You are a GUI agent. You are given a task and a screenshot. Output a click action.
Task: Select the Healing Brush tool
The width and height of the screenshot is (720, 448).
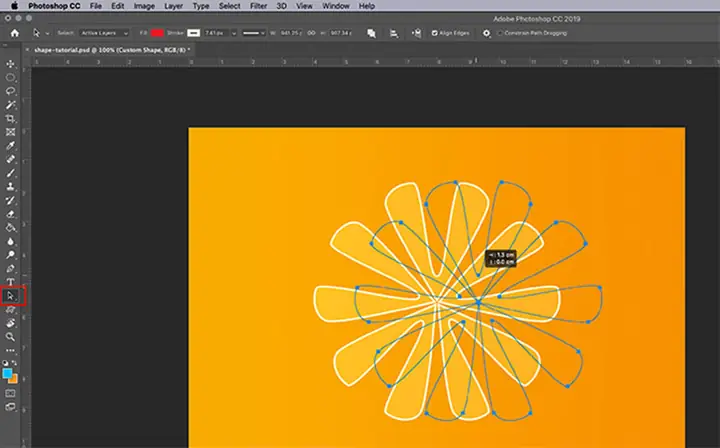[x=10, y=159]
